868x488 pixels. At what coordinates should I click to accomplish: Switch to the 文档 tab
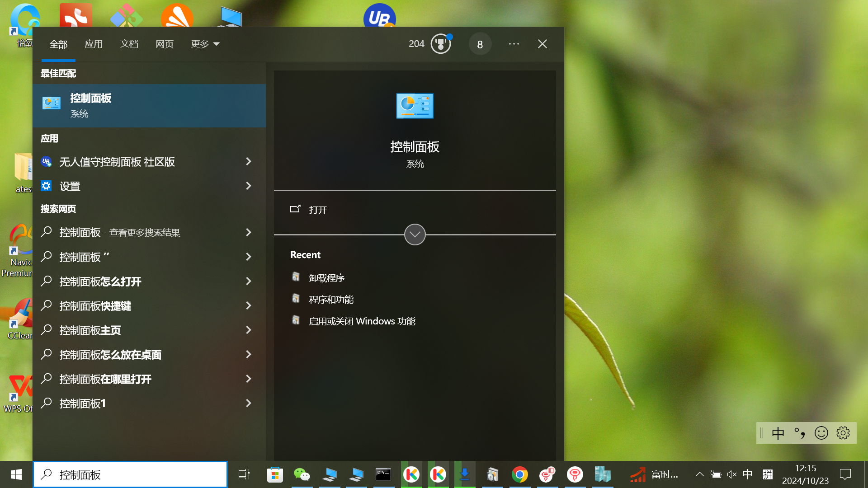[x=129, y=44]
